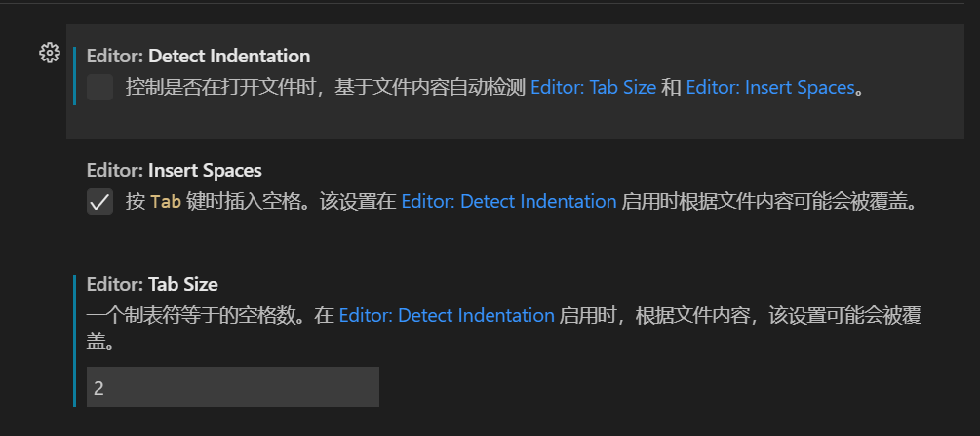Uncheck the Insert Spaces checkbox

coord(99,202)
